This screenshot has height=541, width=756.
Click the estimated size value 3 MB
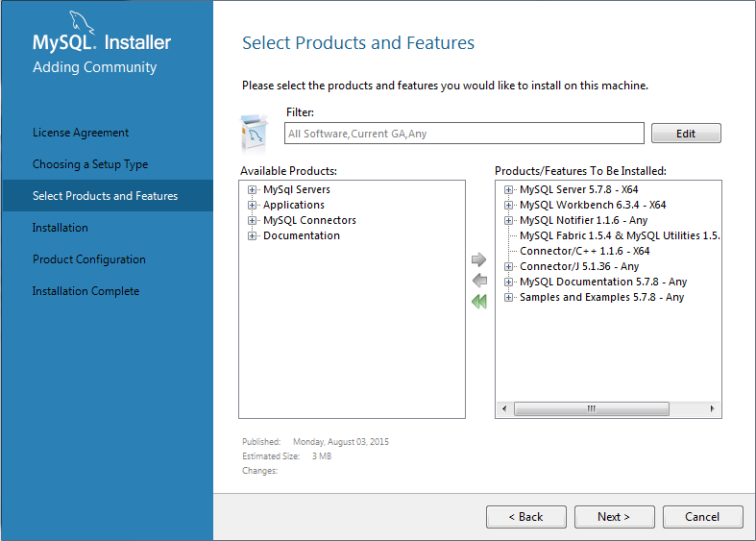tap(322, 456)
